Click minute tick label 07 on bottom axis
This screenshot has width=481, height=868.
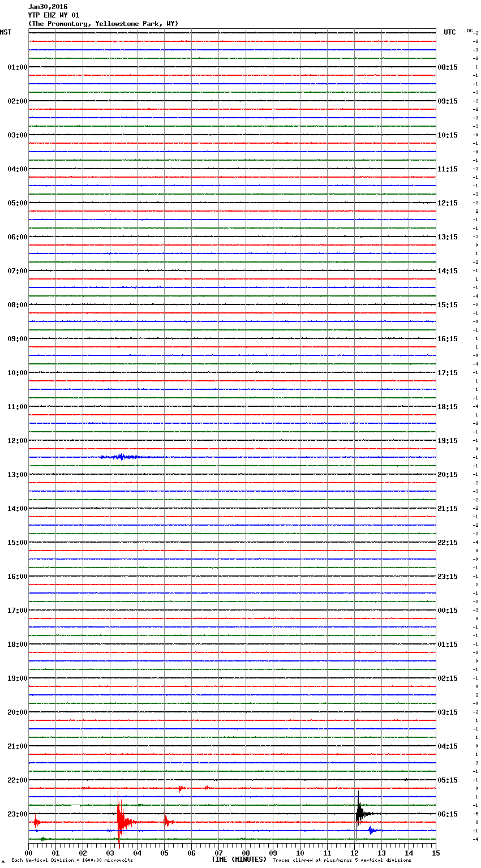pyautogui.click(x=218, y=853)
